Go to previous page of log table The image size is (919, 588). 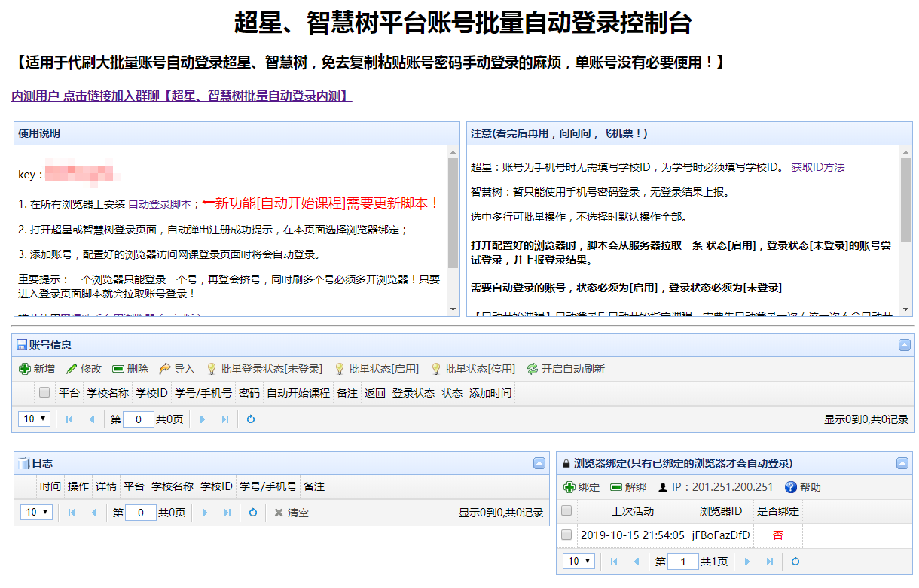pos(94,513)
